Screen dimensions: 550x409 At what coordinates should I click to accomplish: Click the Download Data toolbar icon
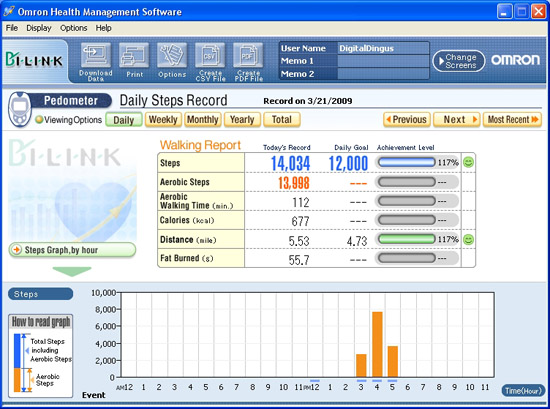(x=96, y=62)
